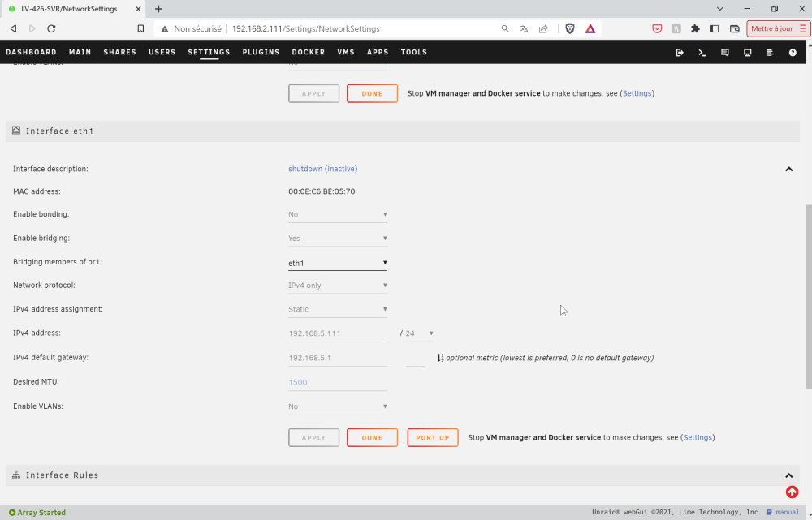Open the Settings link in the upper message
Screen dimensions: 812x520
[x=637, y=93]
